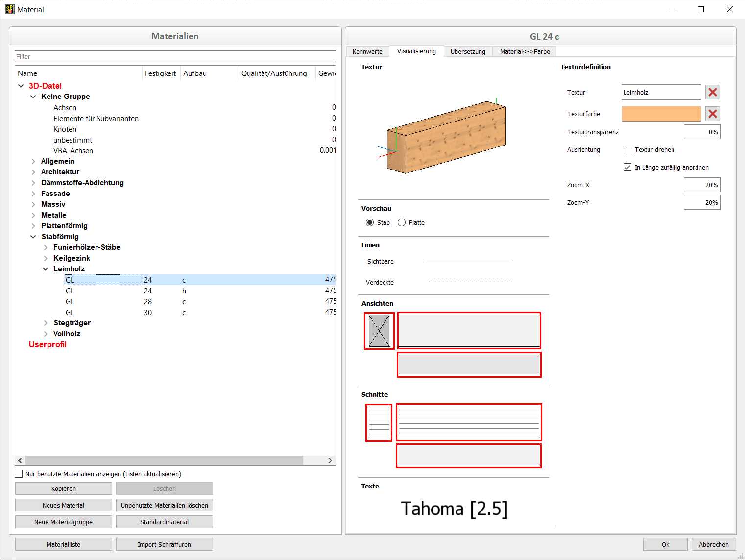Viewport: 745px width, 560px height.
Task: Confirm with the Ok button
Action: [x=665, y=544]
